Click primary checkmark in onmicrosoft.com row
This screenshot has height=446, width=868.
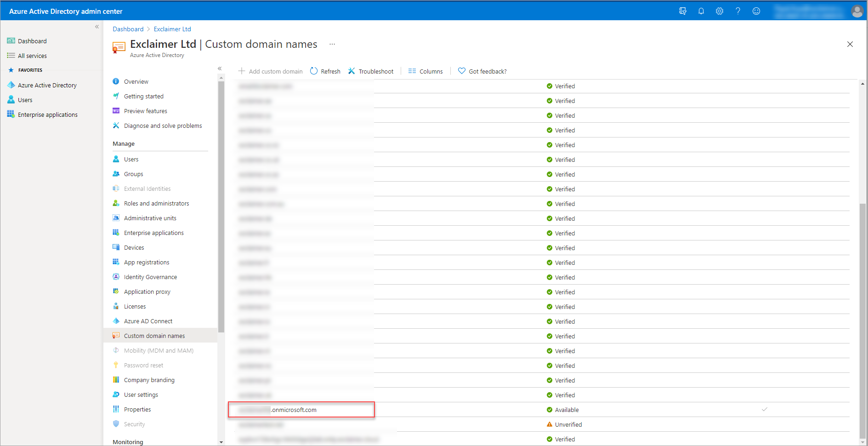pyautogui.click(x=765, y=409)
